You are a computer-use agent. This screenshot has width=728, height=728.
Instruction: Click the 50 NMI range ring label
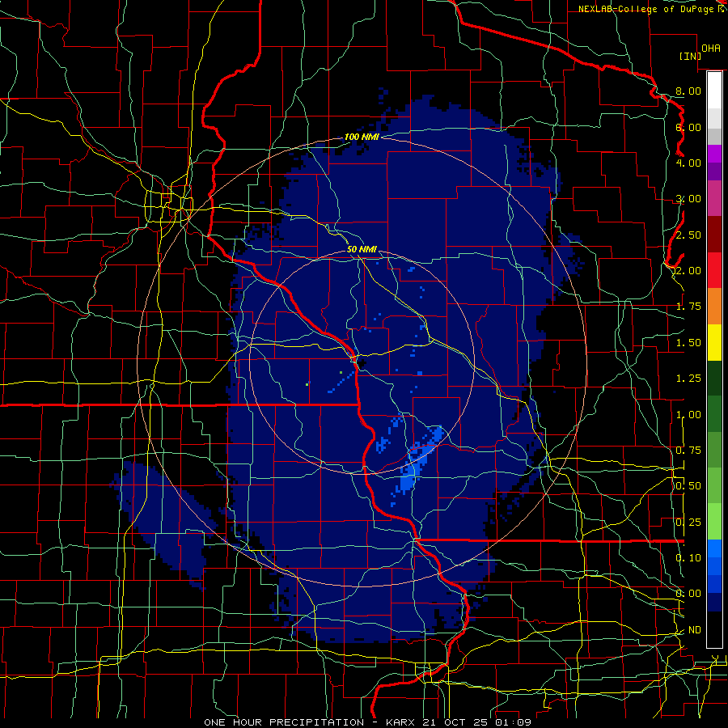point(362,249)
